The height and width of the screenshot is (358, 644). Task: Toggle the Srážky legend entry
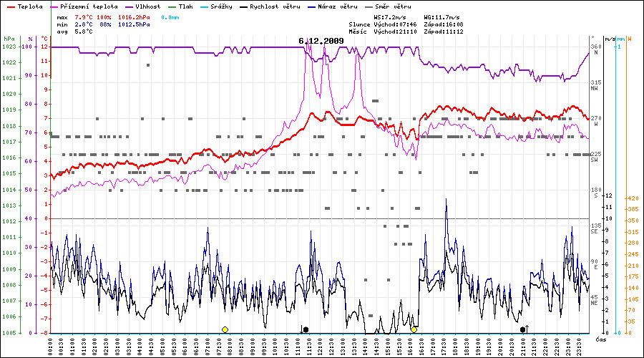pyautogui.click(x=215, y=6)
